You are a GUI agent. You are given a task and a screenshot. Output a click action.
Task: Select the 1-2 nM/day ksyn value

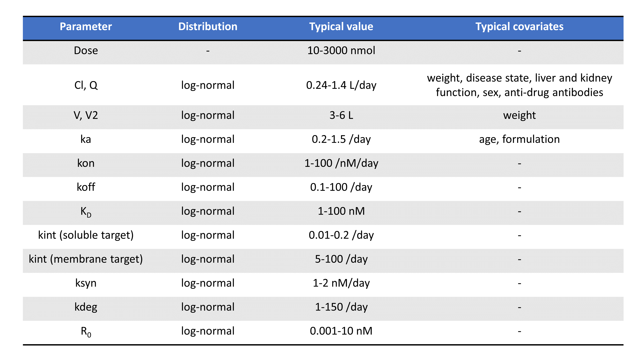click(x=341, y=283)
